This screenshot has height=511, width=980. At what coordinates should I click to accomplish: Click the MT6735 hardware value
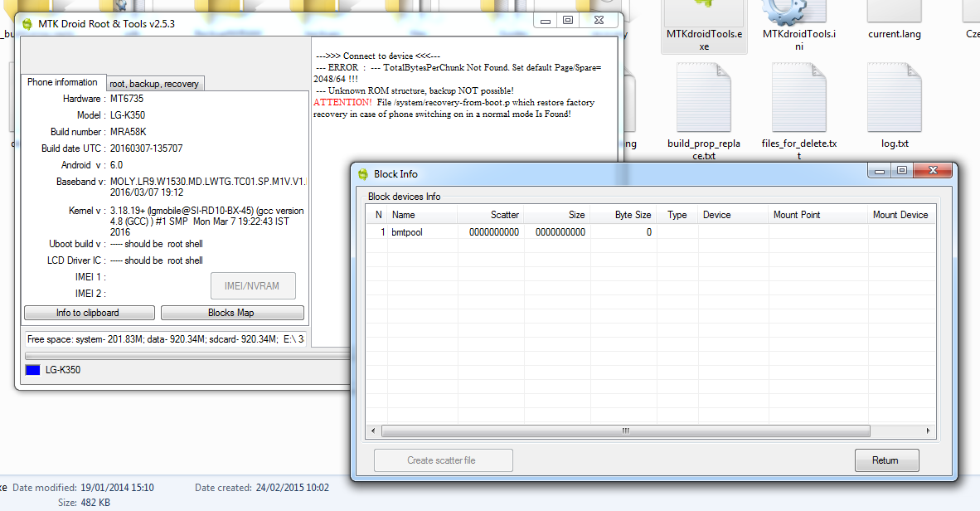[127, 99]
